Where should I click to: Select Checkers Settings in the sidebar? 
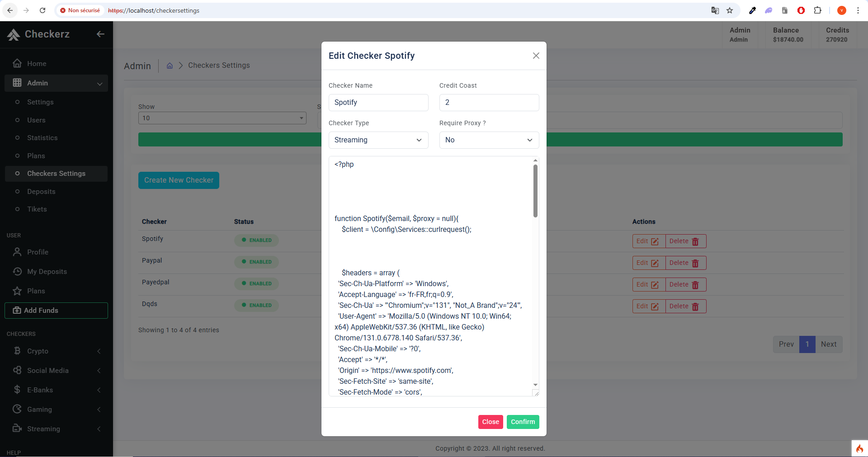[x=56, y=174]
